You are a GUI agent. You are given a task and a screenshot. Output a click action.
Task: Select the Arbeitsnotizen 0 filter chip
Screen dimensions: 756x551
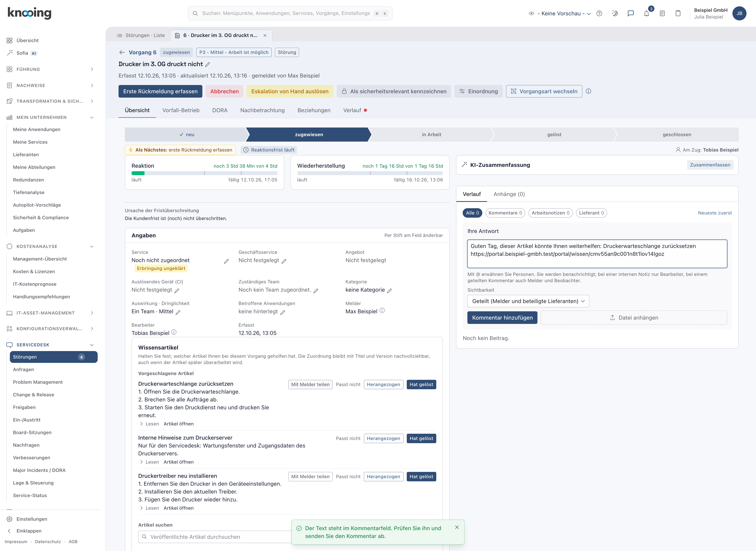[x=550, y=213]
